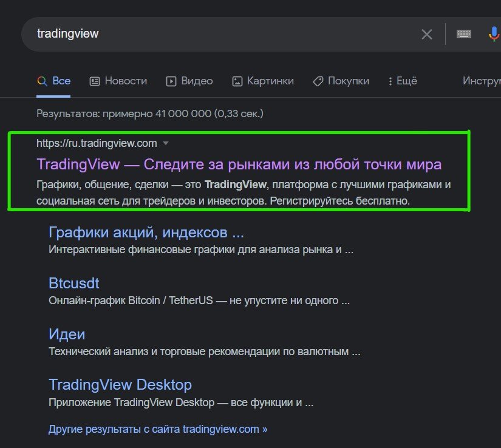Open the three-dot Ещё menu

390,80
